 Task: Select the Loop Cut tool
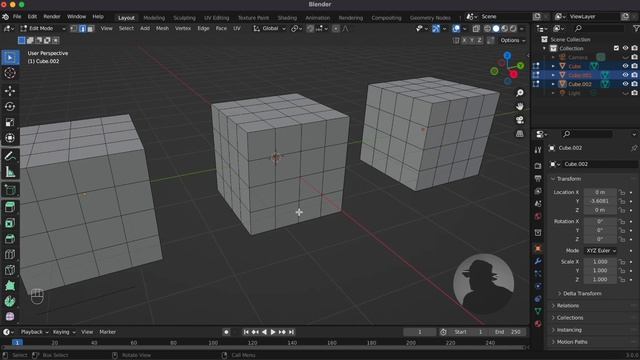(10, 254)
